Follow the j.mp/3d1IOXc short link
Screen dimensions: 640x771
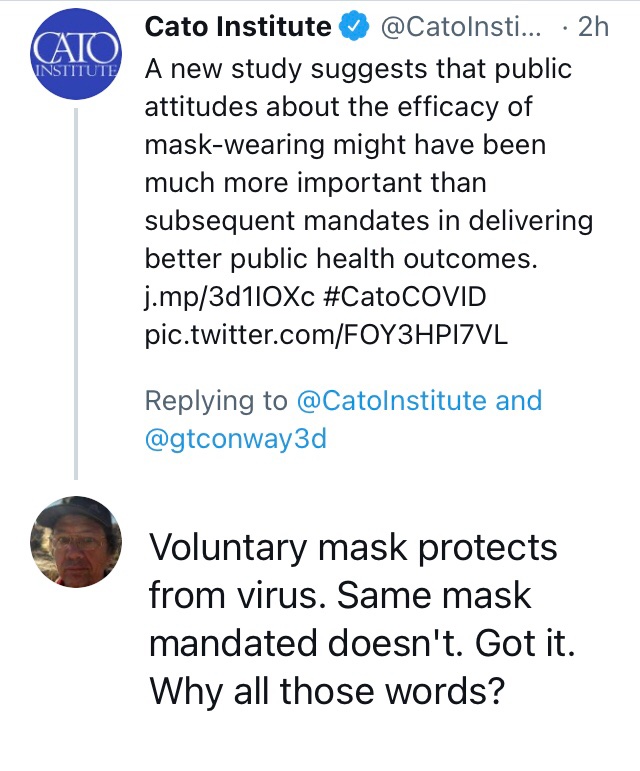223,298
